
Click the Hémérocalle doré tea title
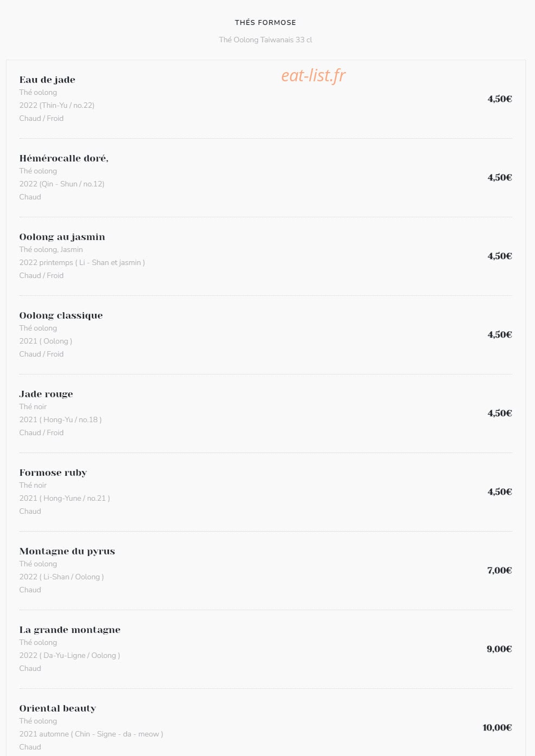[x=64, y=158]
